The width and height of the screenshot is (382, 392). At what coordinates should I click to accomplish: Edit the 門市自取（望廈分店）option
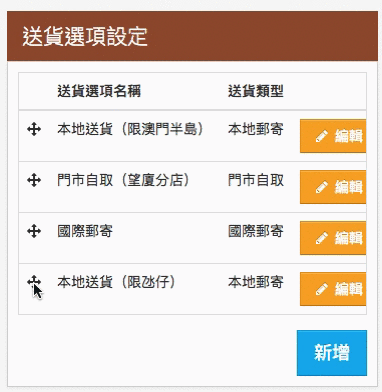pos(333,187)
